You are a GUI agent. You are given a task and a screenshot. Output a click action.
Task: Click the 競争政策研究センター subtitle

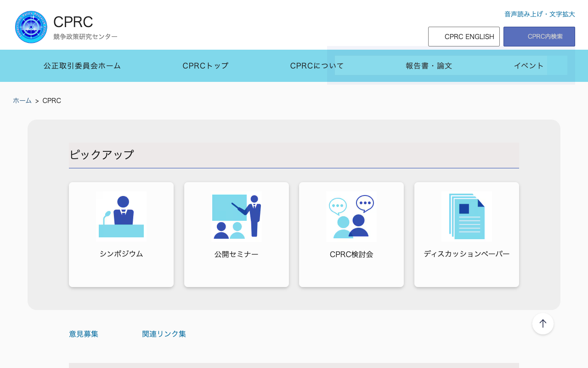pyautogui.click(x=85, y=36)
